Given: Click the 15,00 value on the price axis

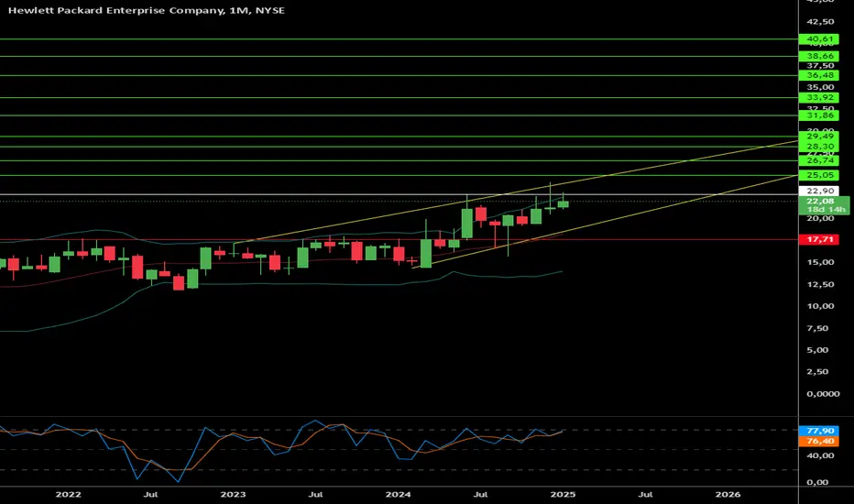Looking at the screenshot, I should tap(820, 262).
